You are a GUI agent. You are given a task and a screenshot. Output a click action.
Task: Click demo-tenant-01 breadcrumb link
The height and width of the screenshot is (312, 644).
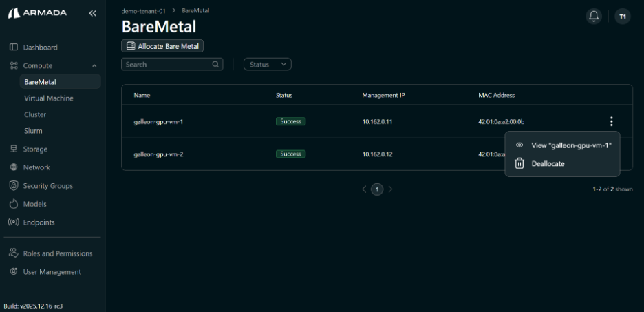coord(143,10)
